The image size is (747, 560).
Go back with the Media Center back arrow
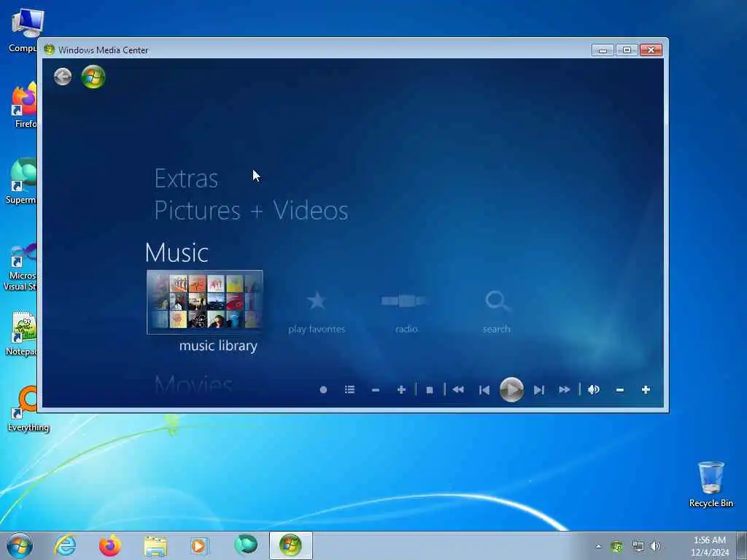[63, 77]
